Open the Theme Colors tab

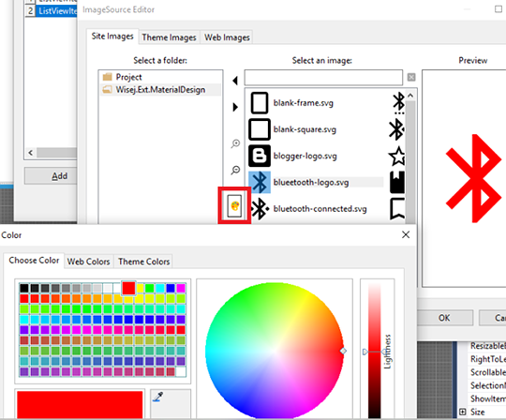143,262
